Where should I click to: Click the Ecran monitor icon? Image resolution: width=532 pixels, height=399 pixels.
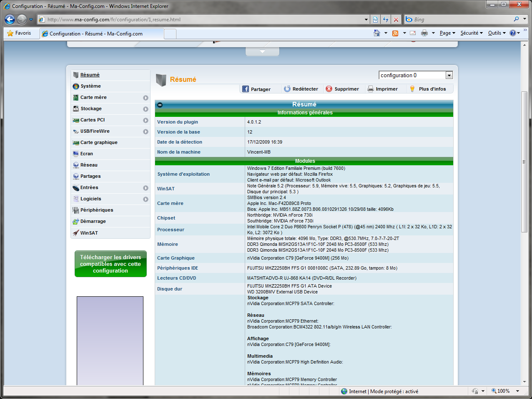click(76, 154)
